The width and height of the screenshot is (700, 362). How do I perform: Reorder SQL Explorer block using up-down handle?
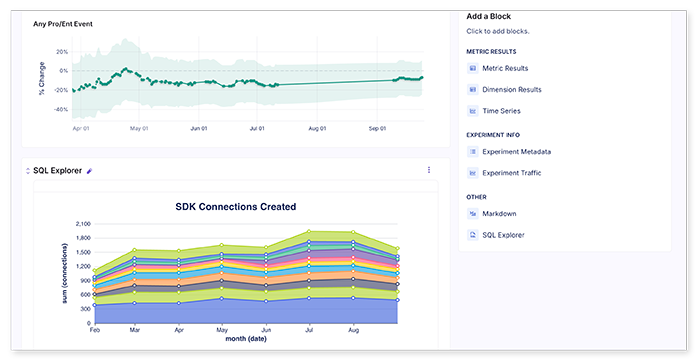click(28, 171)
